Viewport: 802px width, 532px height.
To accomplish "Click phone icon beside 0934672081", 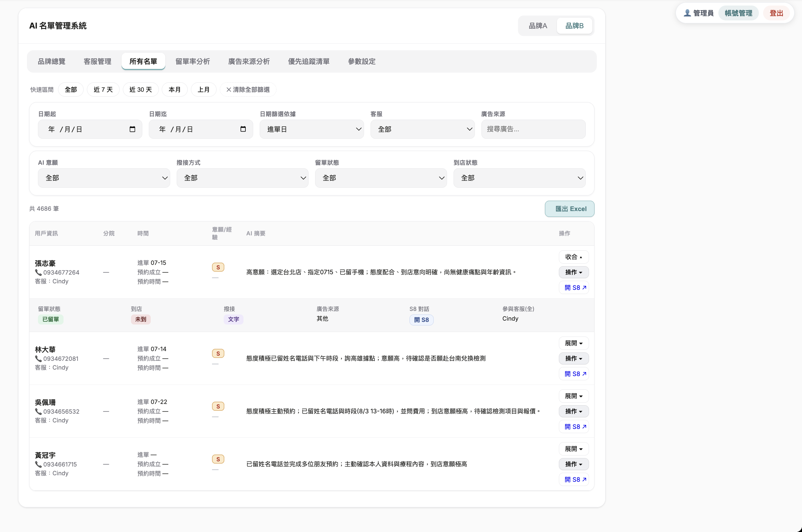I will click(x=38, y=359).
